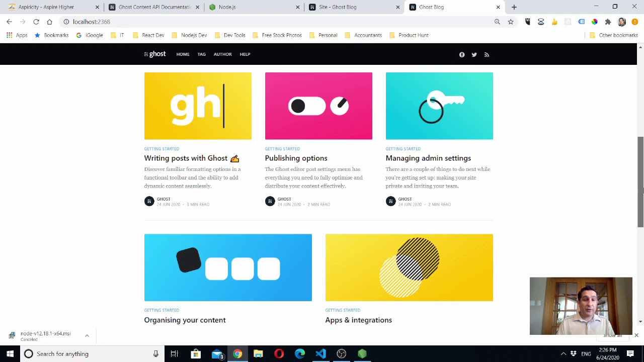The height and width of the screenshot is (362, 644).
Task: Open Microsoft Edge from taskbar
Action: pos(300,354)
